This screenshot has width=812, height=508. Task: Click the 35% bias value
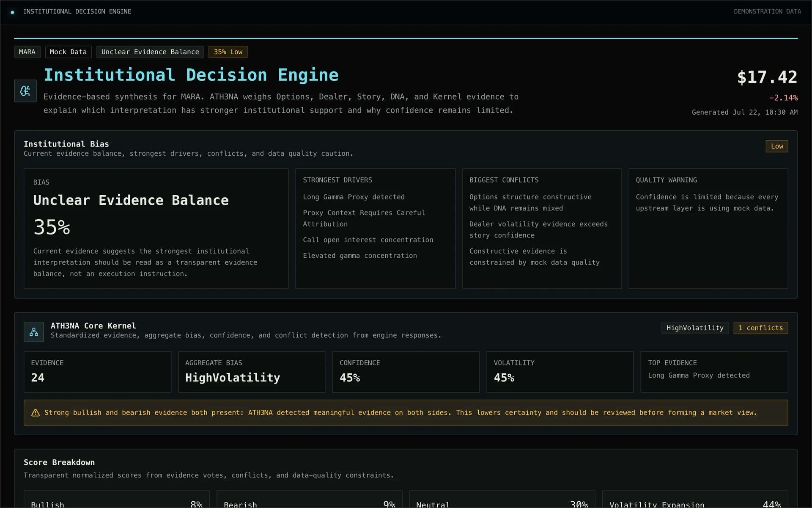point(52,227)
